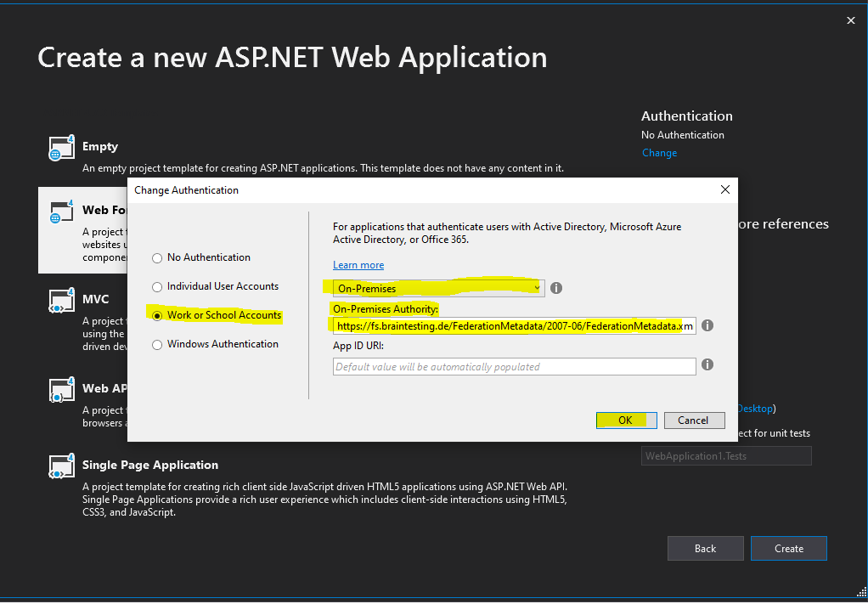Select the Web Forms template icon
Screen dimensions: 868x604
(61, 212)
